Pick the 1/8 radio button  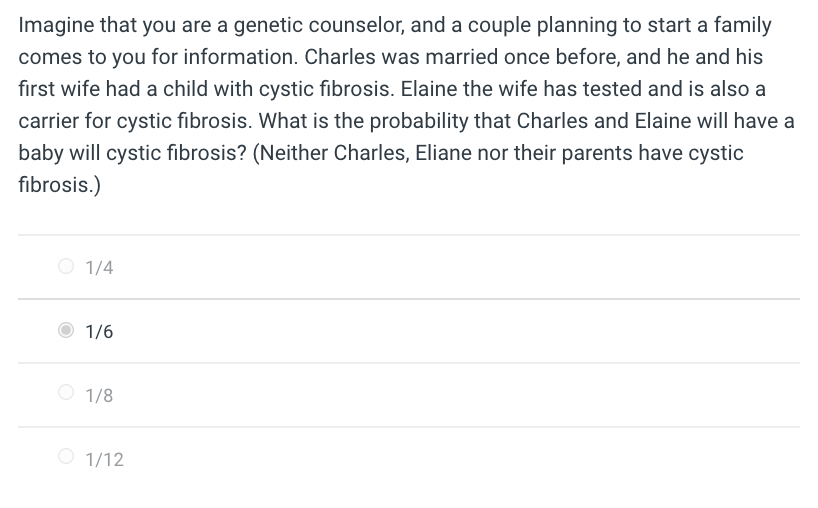66,395
